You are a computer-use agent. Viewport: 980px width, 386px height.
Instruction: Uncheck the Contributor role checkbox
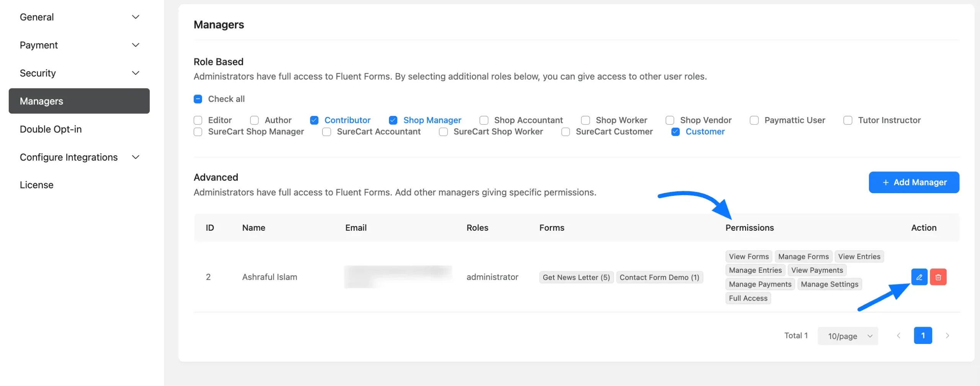314,120
